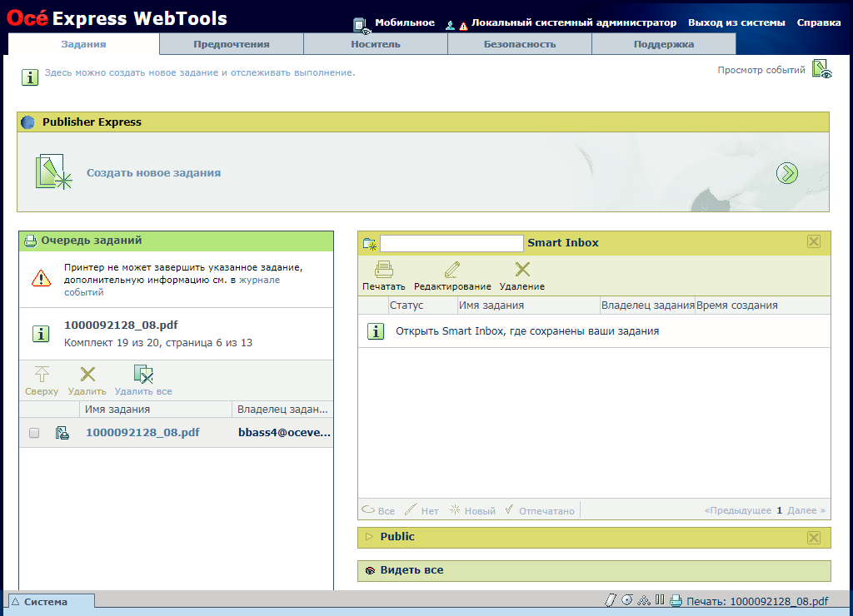The height and width of the screenshot is (616, 853).
Task: Click the user icon beside Локальный системный администратор
Action: [x=451, y=25]
